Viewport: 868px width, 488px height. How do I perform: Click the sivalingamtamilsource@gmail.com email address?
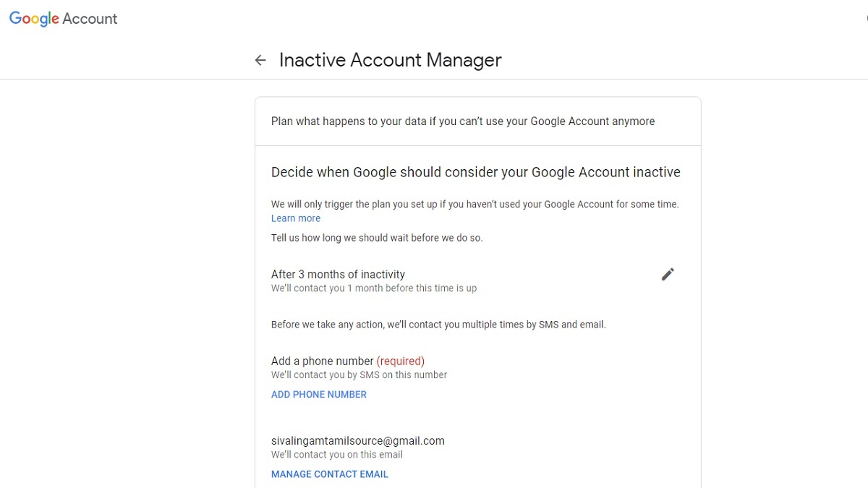coord(357,440)
